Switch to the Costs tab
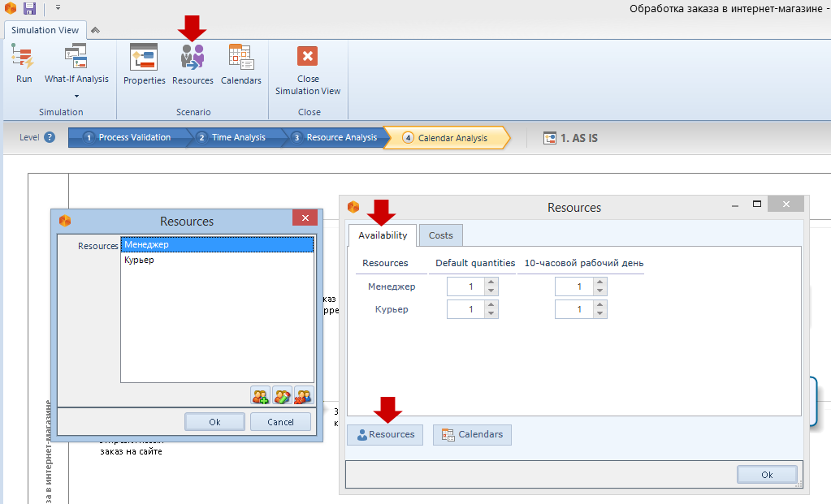This screenshot has height=504, width=831. pyautogui.click(x=441, y=235)
